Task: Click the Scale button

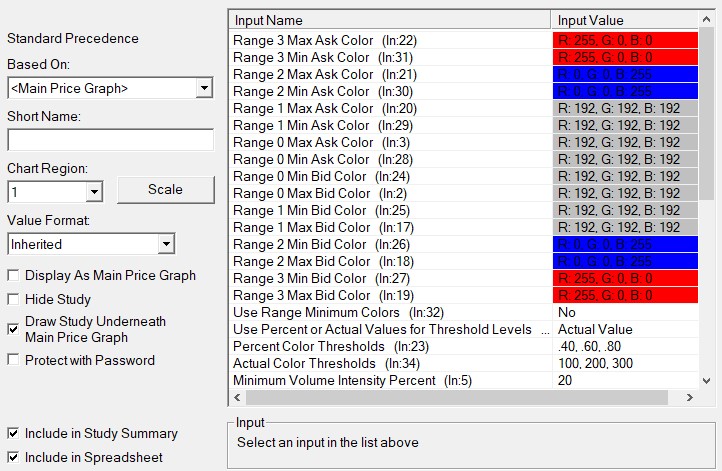Action: [165, 189]
